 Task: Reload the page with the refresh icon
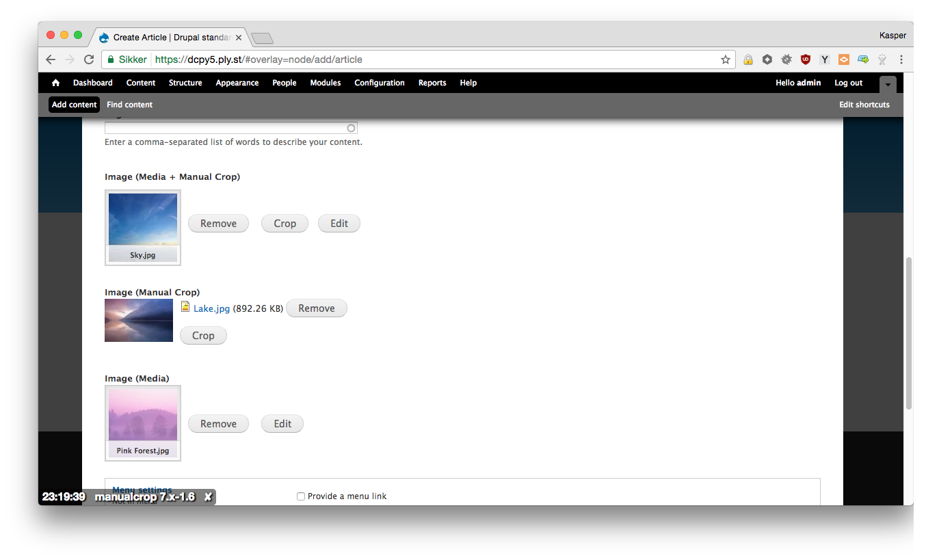89,59
